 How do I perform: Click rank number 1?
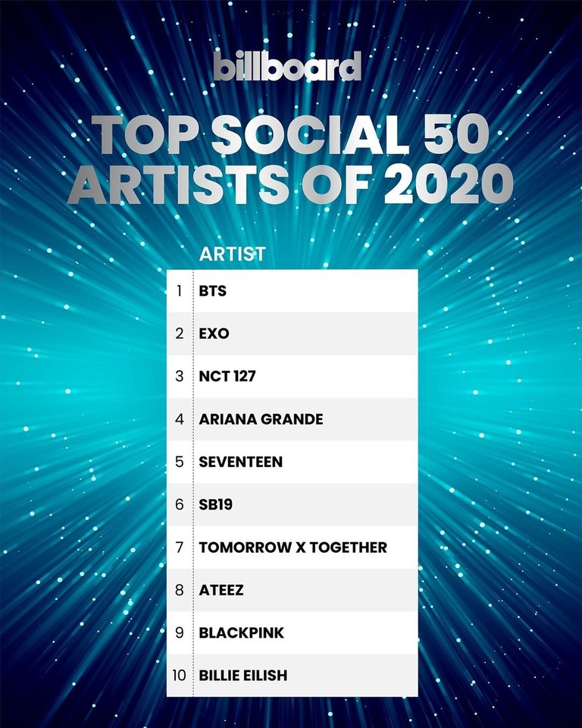[179, 291]
